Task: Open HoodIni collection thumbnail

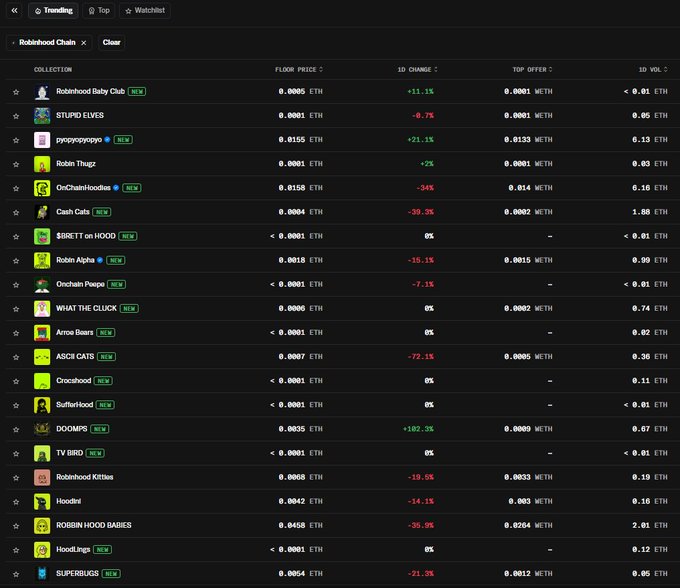Action: [42, 502]
